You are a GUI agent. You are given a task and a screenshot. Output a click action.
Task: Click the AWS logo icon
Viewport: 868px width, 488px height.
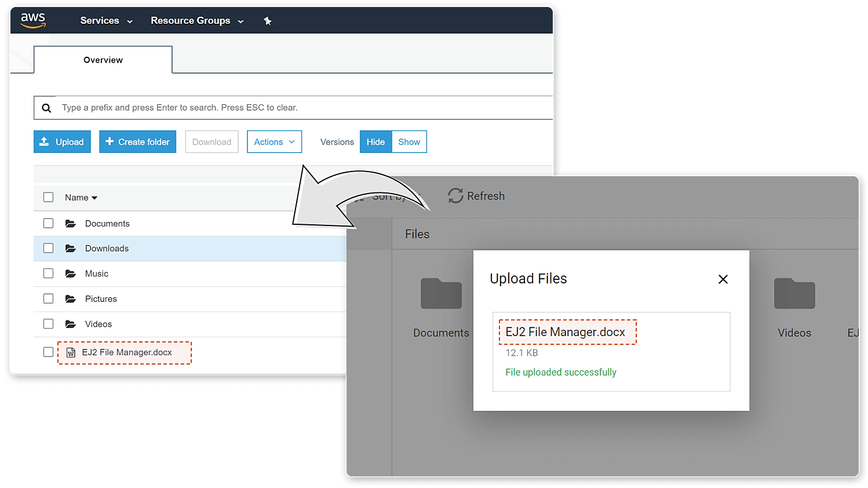pyautogui.click(x=33, y=20)
